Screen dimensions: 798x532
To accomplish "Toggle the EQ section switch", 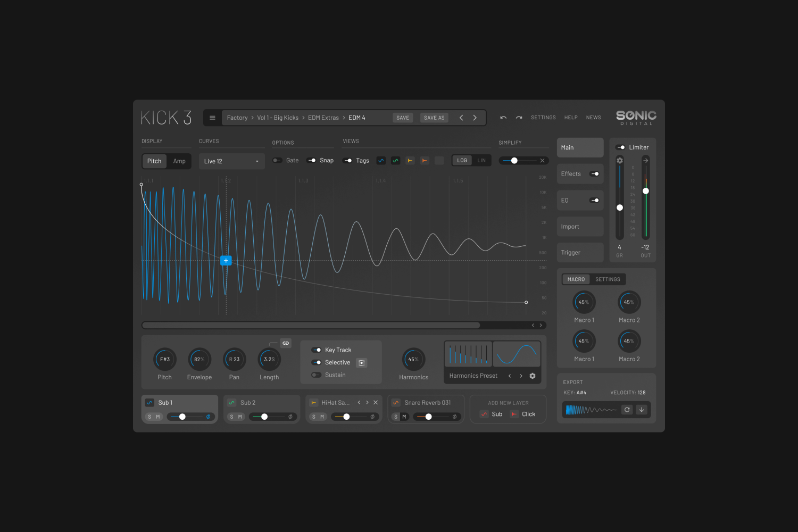I will coord(595,201).
